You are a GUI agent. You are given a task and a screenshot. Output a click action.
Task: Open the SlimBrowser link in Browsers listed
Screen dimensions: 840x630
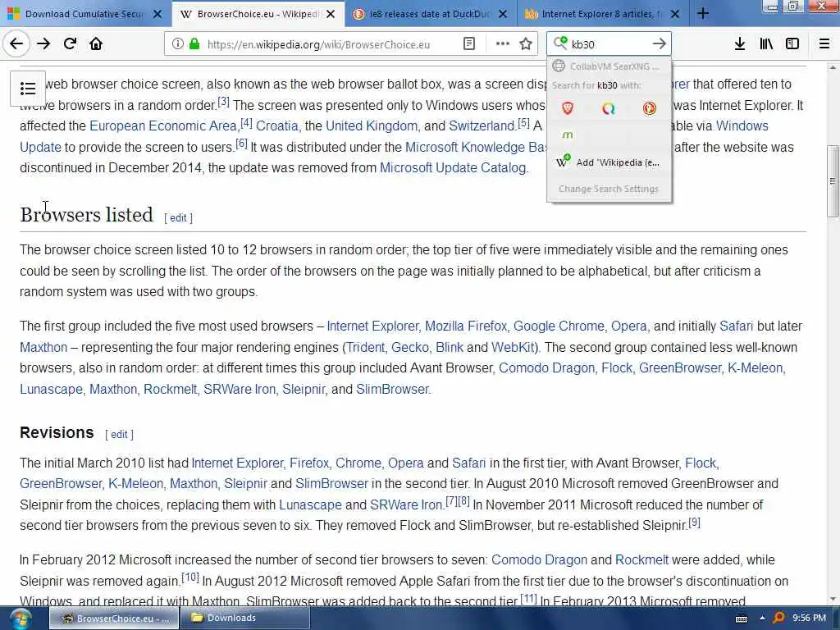pyautogui.click(x=393, y=389)
